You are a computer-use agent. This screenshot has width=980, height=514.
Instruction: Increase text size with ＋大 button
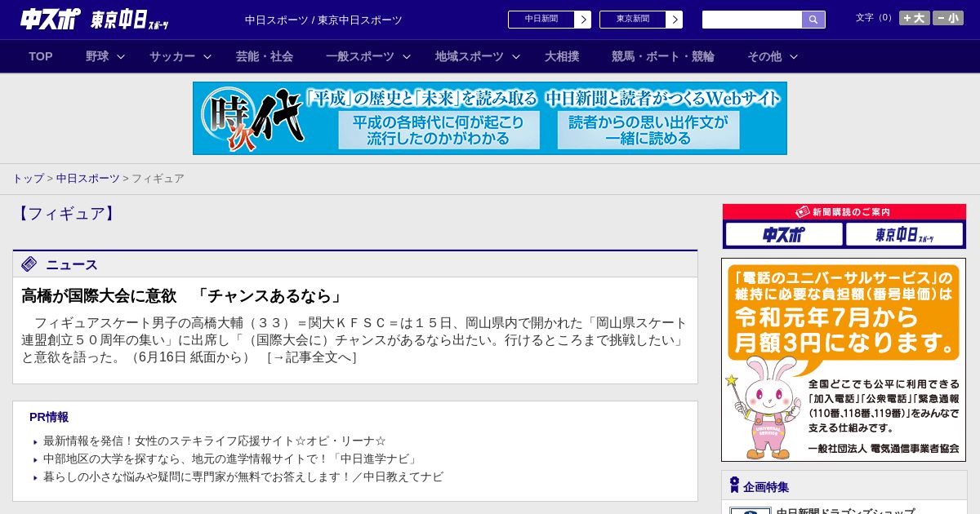point(915,18)
